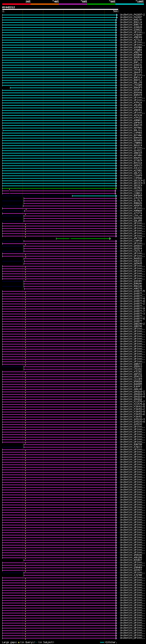Click the =100char. scale legend
146x644 pixels.
(109, 642)
